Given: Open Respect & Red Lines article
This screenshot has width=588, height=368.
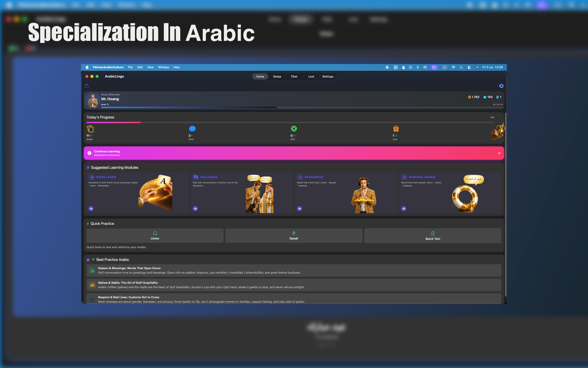Looking at the screenshot, I should pos(294,299).
